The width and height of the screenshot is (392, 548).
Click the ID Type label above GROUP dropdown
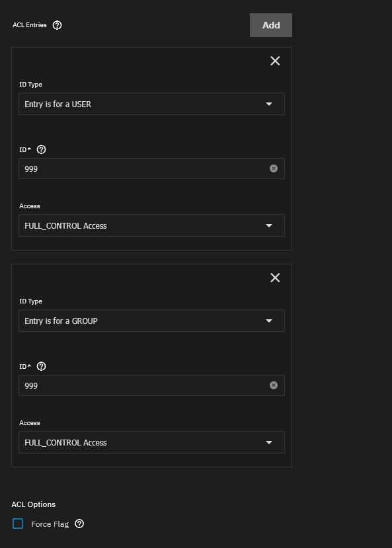(x=31, y=301)
